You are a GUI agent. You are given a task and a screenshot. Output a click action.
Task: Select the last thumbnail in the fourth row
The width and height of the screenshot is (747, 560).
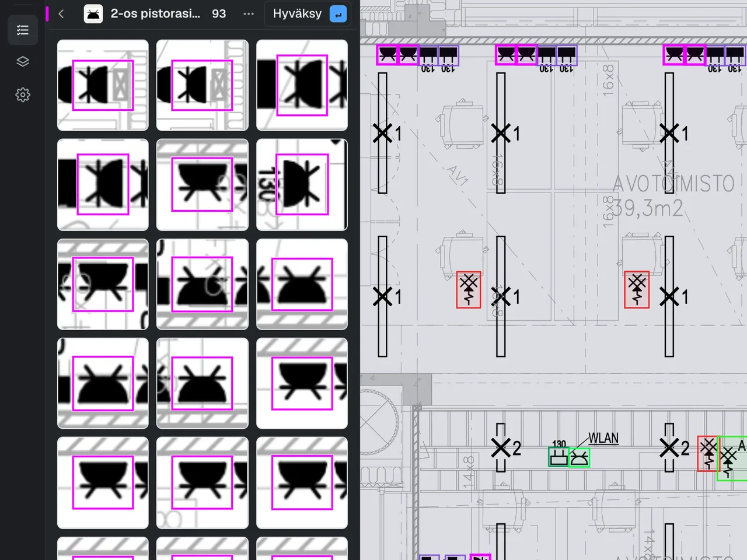[302, 383]
